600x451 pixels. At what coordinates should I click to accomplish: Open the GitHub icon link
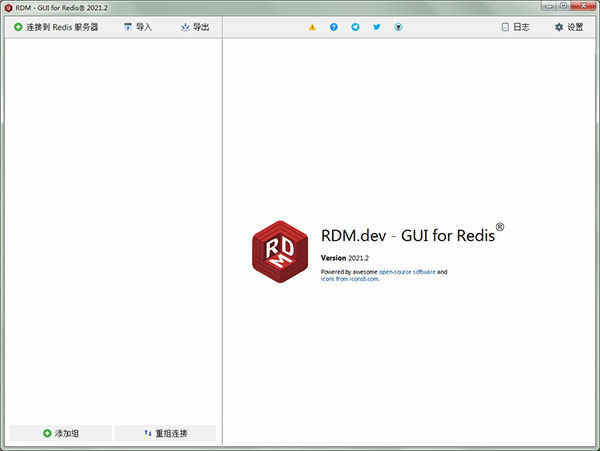(x=398, y=27)
